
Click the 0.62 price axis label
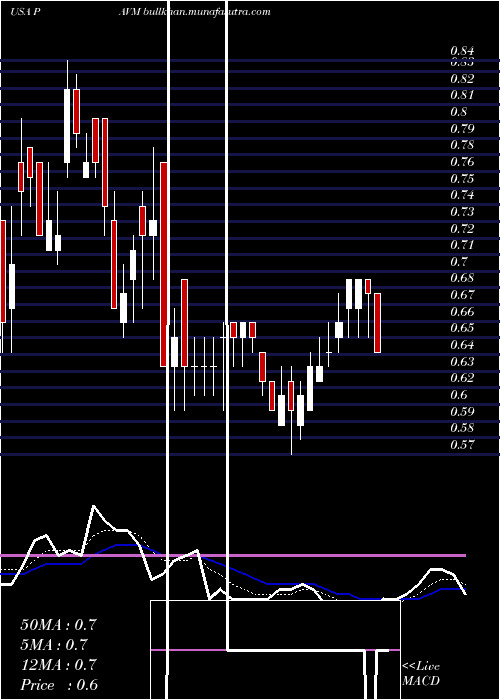[x=462, y=378]
